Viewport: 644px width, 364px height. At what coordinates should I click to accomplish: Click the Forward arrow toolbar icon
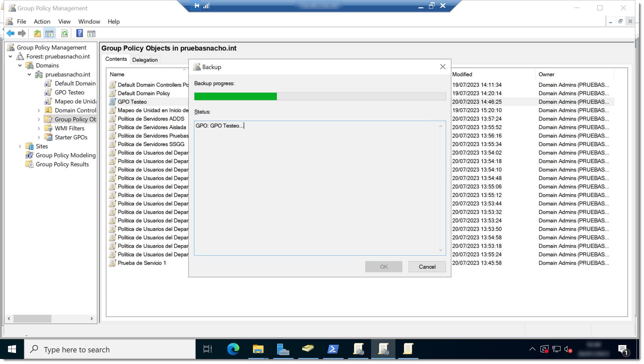(x=22, y=33)
